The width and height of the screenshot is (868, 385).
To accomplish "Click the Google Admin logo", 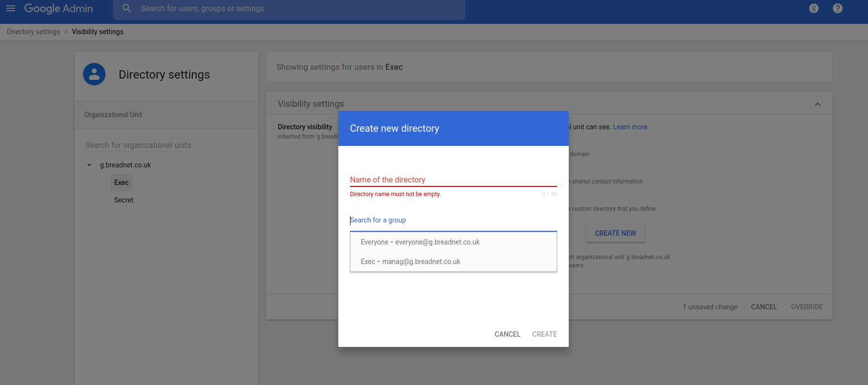I will tap(59, 8).
